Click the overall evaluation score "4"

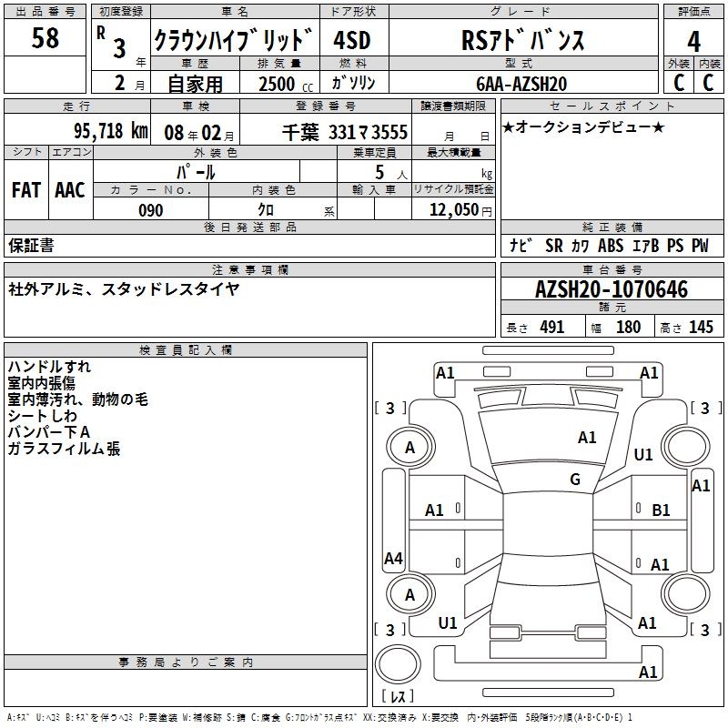click(x=693, y=41)
